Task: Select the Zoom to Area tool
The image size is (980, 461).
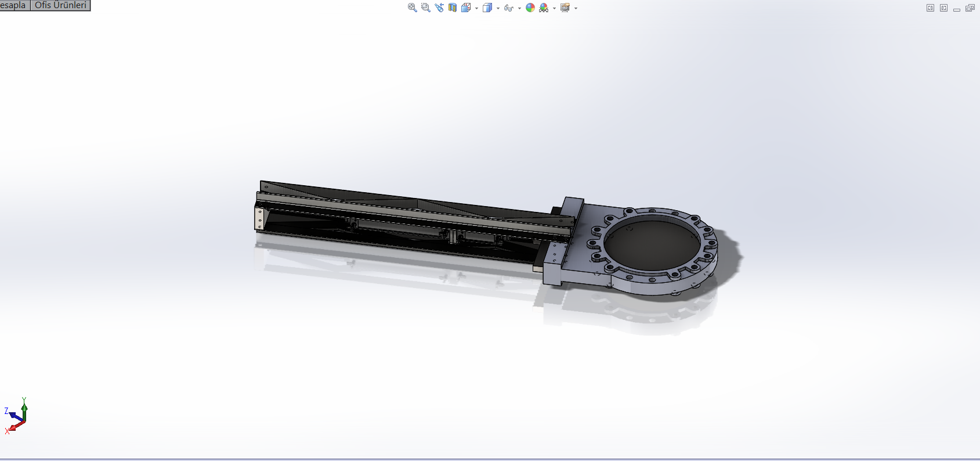Action: click(426, 8)
